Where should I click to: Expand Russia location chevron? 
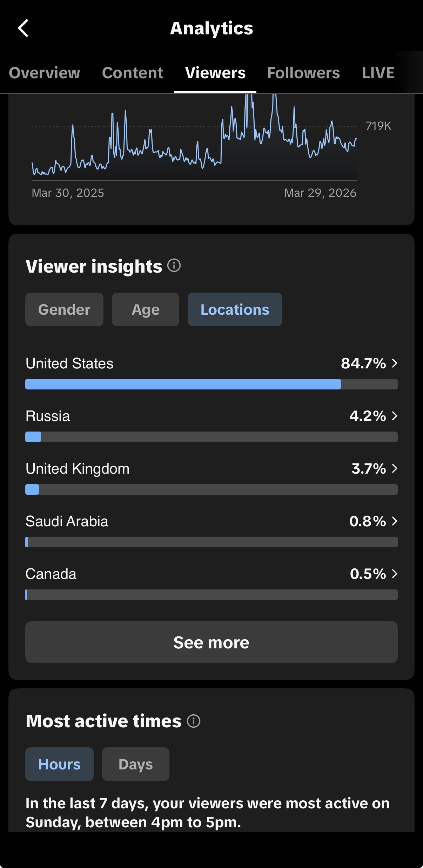(x=395, y=416)
